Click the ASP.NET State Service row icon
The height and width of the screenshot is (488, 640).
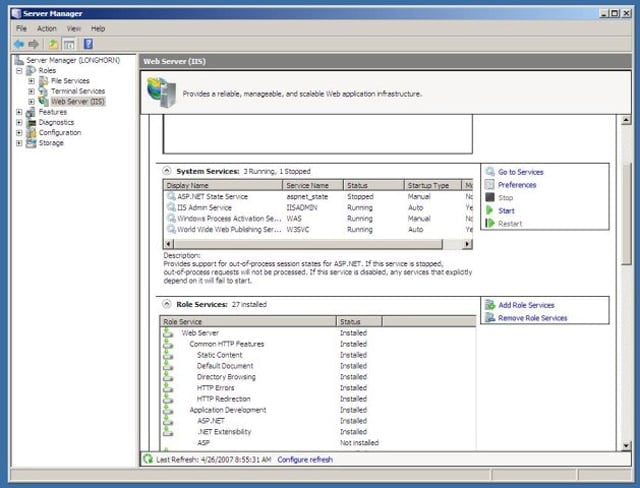171,196
